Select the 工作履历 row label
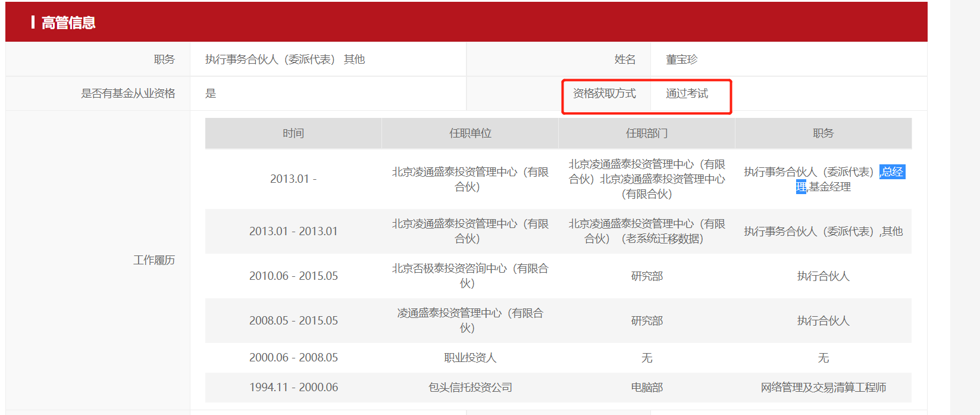Image resolution: width=980 pixels, height=415 pixels. (154, 260)
